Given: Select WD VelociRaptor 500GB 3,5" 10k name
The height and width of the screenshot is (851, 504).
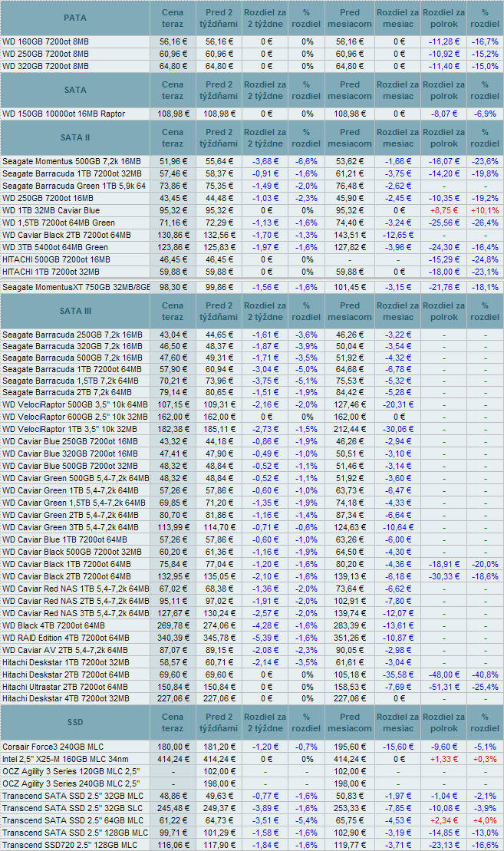Looking at the screenshot, I should pos(75,405).
